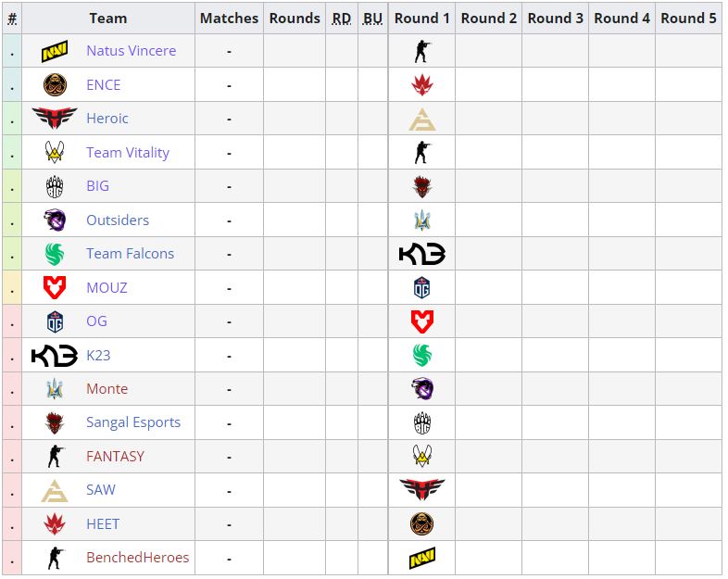Viewport: 728px width, 579px height.
Task: Open the Outsiders team page link
Action: tap(118, 220)
